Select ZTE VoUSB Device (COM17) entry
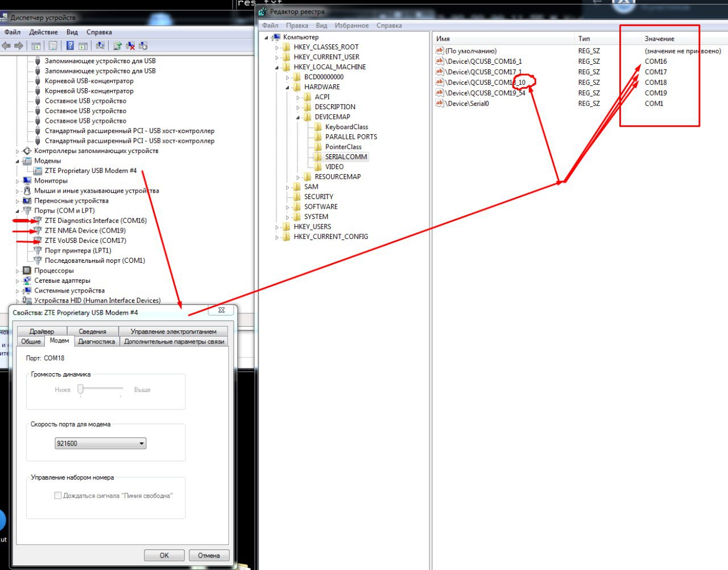 pyautogui.click(x=86, y=241)
